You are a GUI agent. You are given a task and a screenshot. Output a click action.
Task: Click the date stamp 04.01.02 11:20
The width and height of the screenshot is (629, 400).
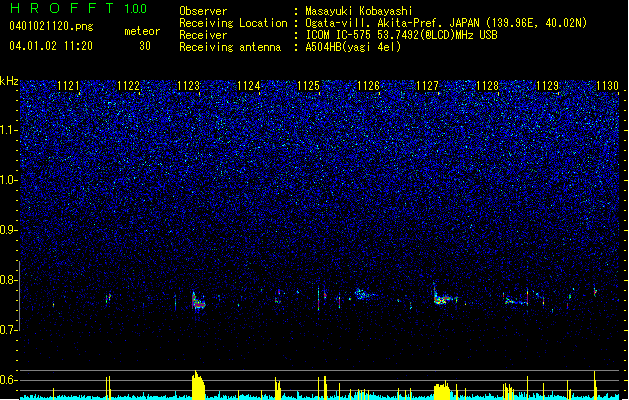[51, 46]
